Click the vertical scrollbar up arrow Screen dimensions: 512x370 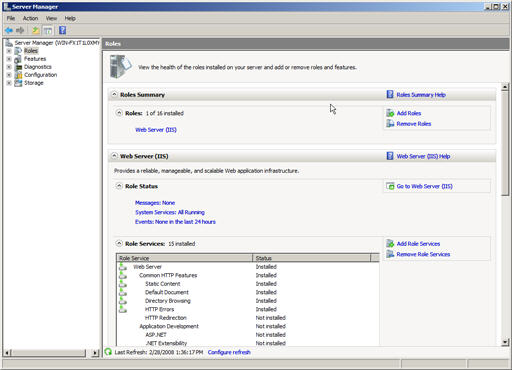point(505,87)
